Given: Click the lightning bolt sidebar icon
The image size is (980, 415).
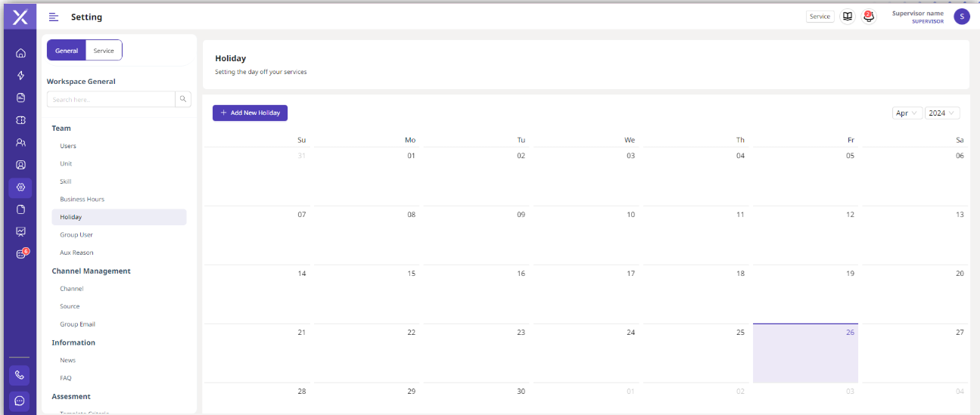Looking at the screenshot, I should 20,76.
